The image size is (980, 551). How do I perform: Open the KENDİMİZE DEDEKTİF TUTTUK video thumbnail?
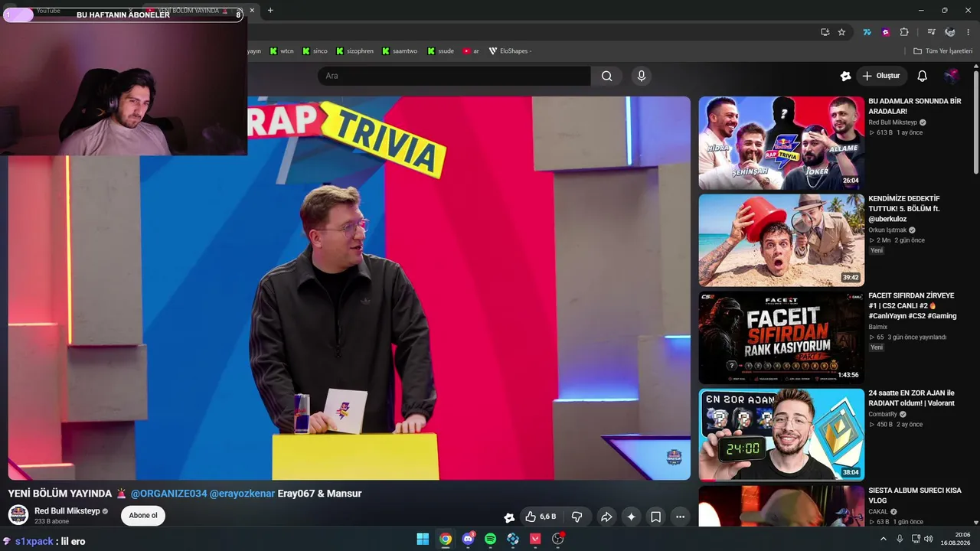(x=782, y=240)
